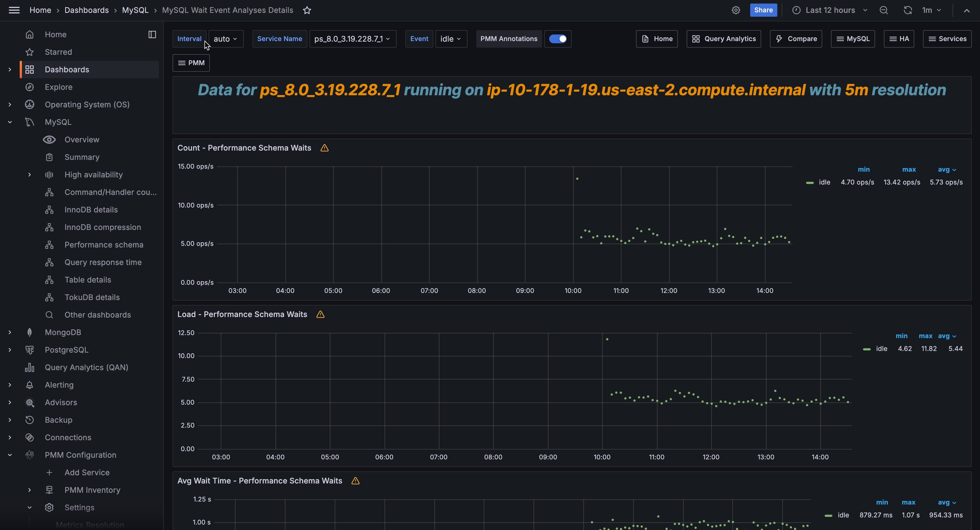Dock or undock the sidebar menu icon
Image resolution: width=980 pixels, height=530 pixels.
152,34
